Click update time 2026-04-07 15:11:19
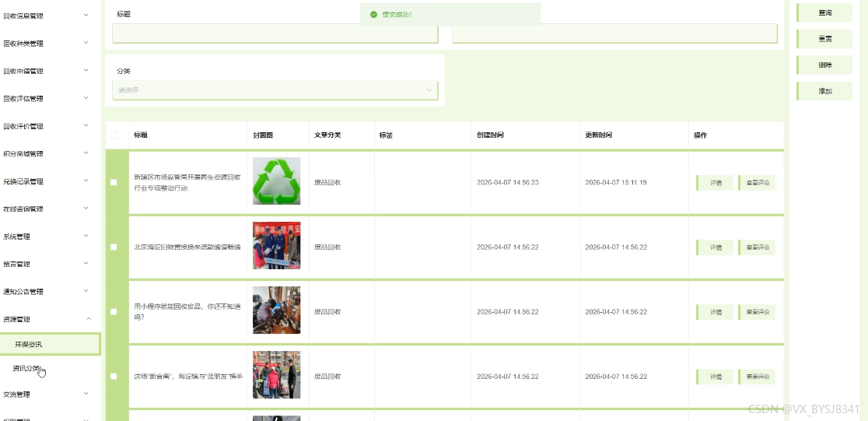The width and height of the screenshot is (868, 421). pyautogui.click(x=616, y=183)
